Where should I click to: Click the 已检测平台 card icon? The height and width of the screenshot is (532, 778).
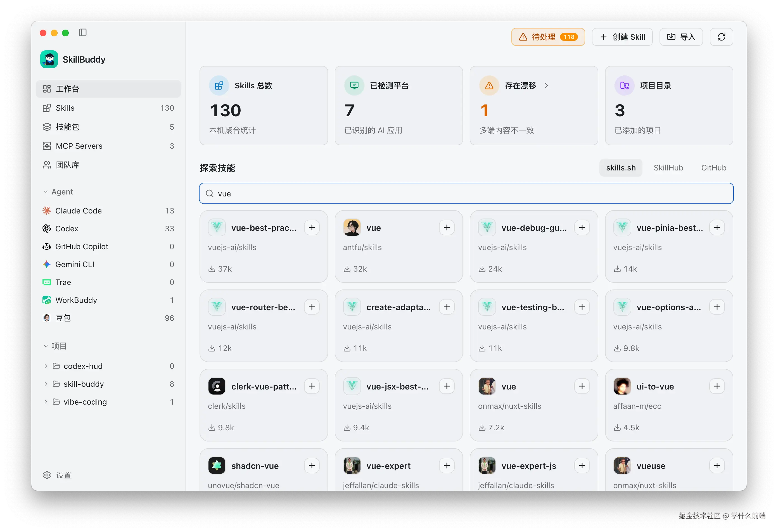tap(354, 86)
